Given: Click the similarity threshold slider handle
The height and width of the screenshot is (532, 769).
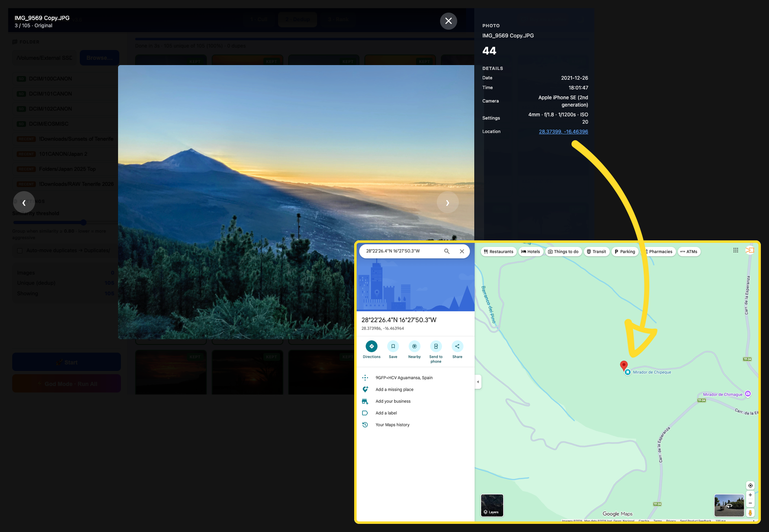Looking at the screenshot, I should [83, 222].
